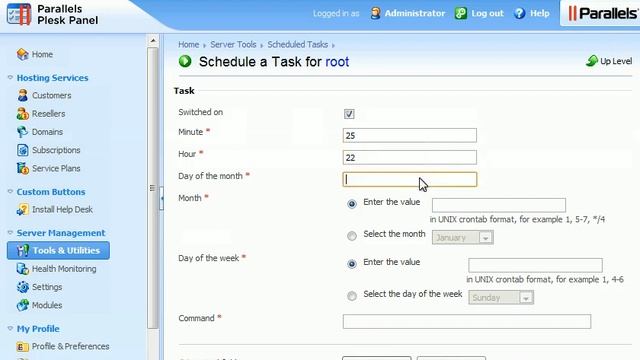
Task: Open the January month dropdown
Action: 462,238
